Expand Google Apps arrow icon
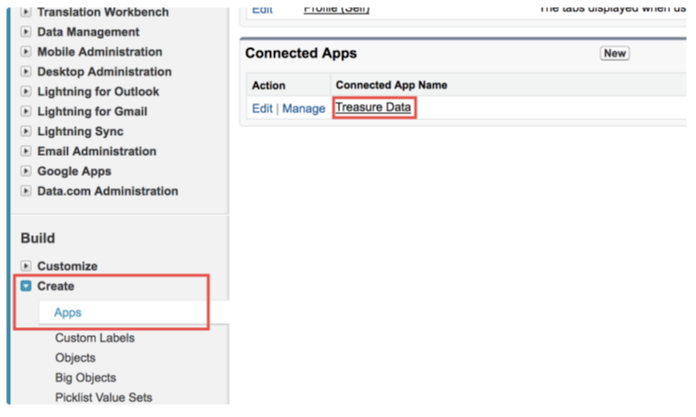Screen dimensions: 696x417 coord(26,171)
